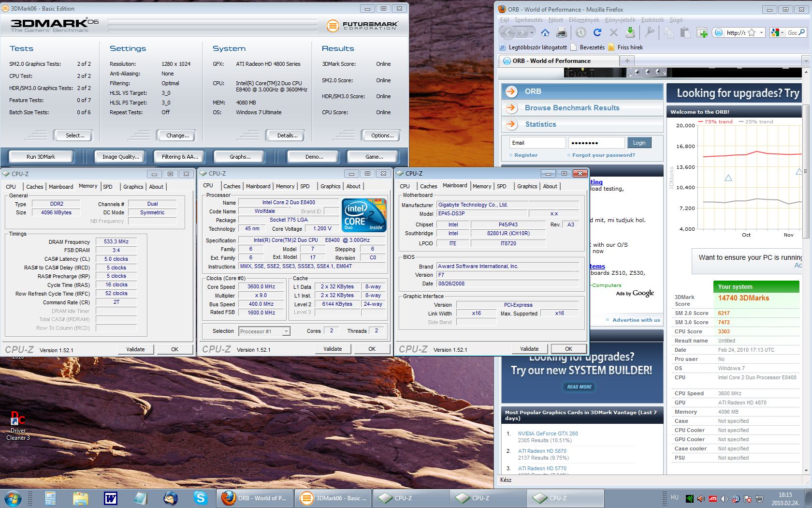Click the Demo button in 3DMark06
The image size is (812, 508).
pos(314,157)
